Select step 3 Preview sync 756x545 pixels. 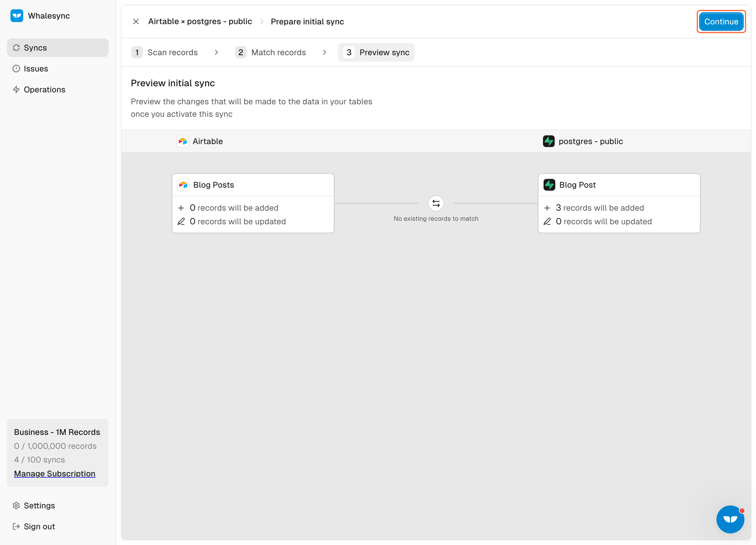(376, 52)
